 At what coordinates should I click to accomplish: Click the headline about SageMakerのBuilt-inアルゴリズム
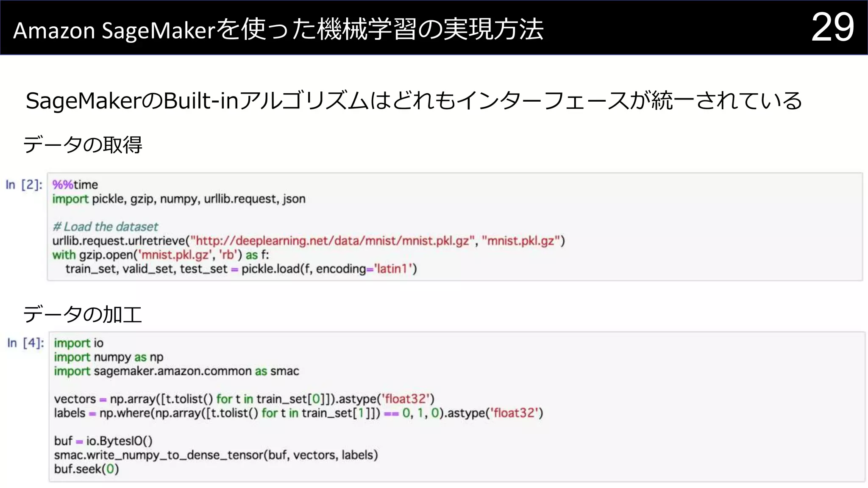point(414,101)
